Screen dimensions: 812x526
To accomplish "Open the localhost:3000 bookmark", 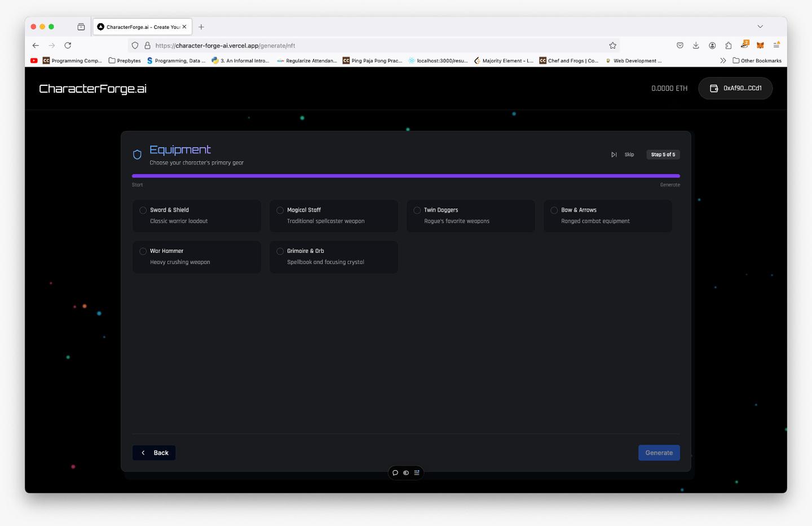I will 438,60.
